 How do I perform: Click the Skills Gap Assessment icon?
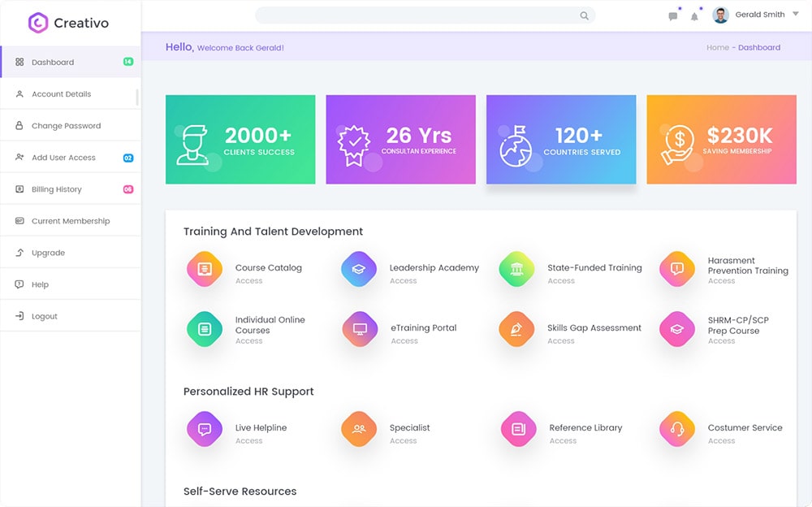click(x=516, y=329)
